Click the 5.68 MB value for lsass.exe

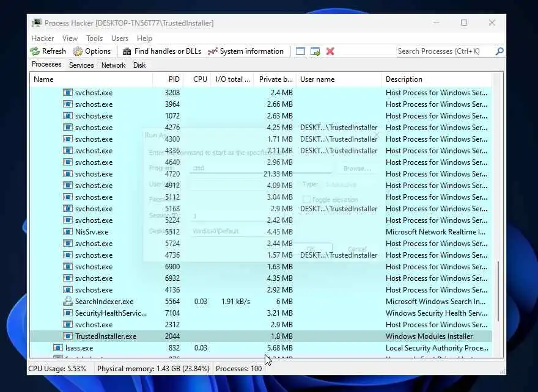click(x=280, y=348)
